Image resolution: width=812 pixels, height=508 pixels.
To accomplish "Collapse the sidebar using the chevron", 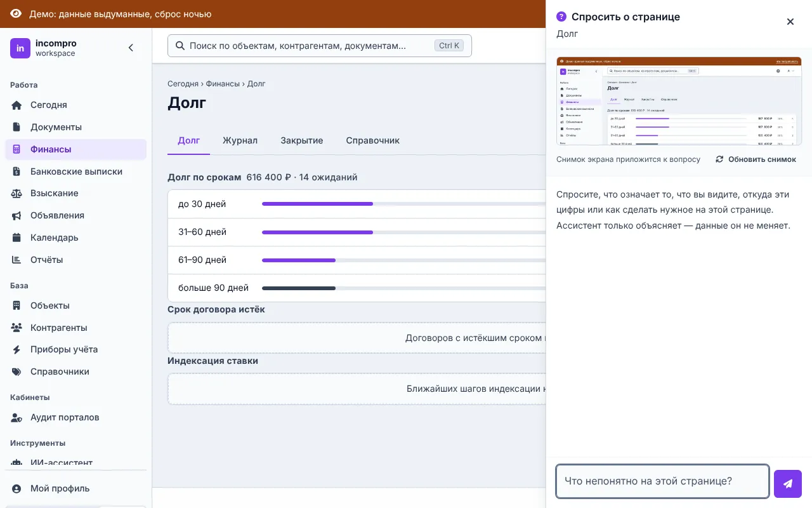I will click(131, 48).
